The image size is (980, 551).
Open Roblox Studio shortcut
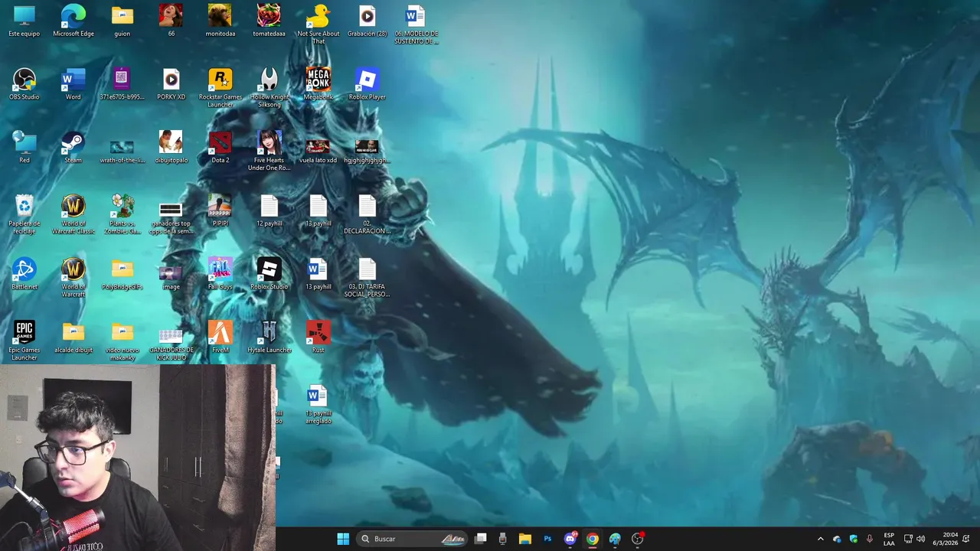click(x=269, y=274)
